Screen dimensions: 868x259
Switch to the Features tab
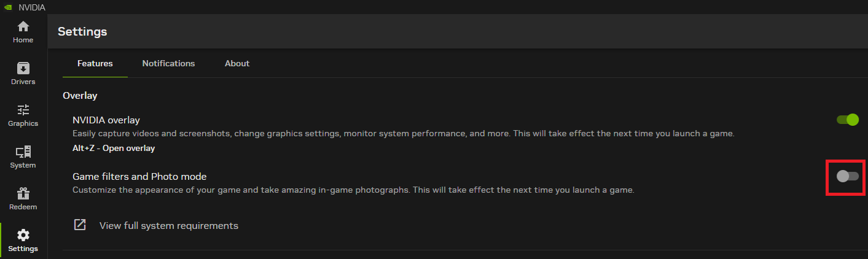95,63
